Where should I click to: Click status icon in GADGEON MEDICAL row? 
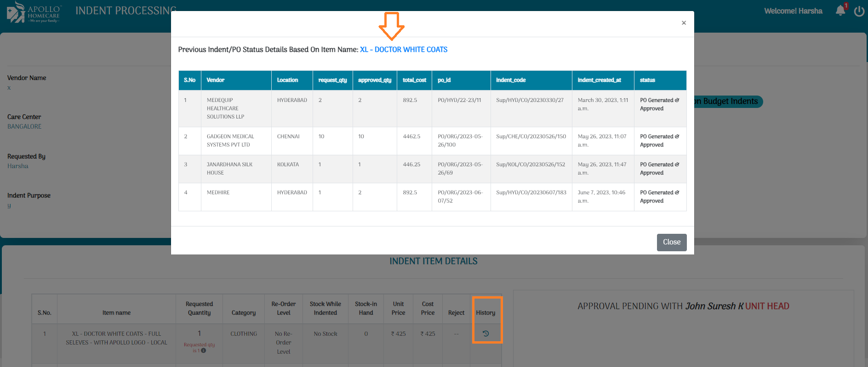click(677, 136)
